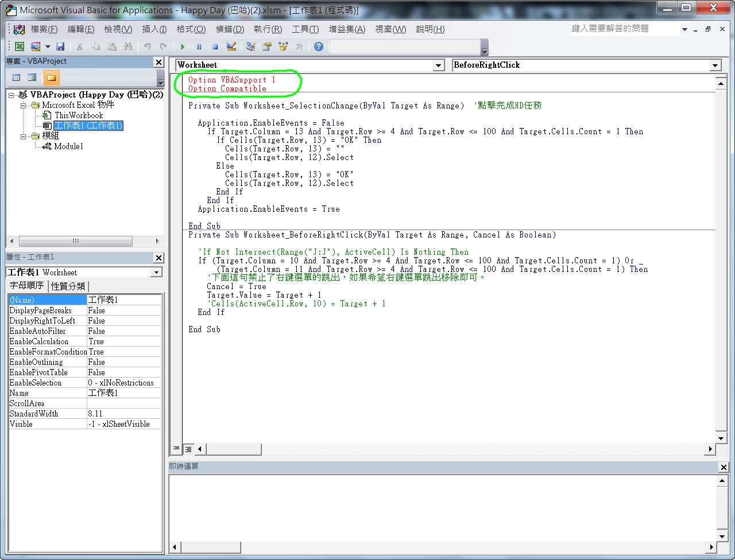Viewport: 735px width, 560px height.
Task: Collapse the VBAProject root node
Action: [12, 95]
